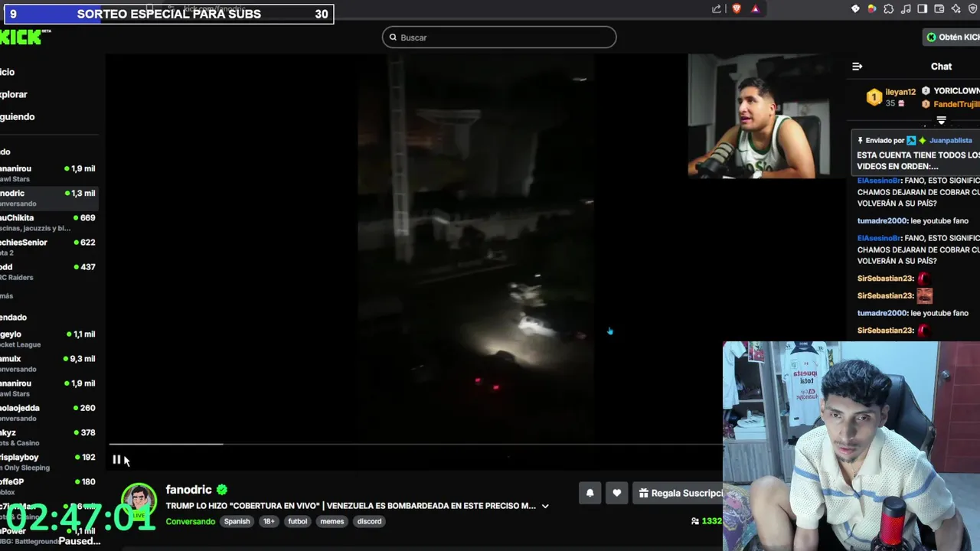Click the Buscar search field
Image resolution: width=980 pixels, height=551 pixels.
tap(499, 37)
